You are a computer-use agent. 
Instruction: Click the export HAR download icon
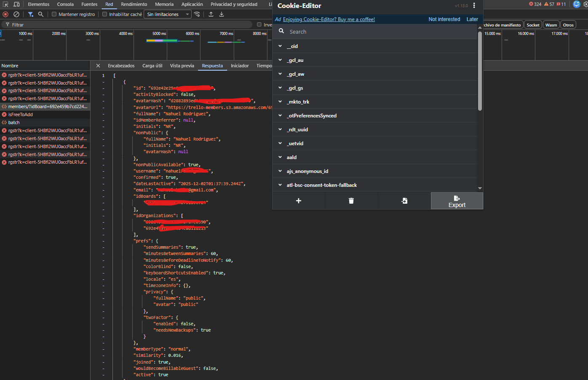click(221, 14)
